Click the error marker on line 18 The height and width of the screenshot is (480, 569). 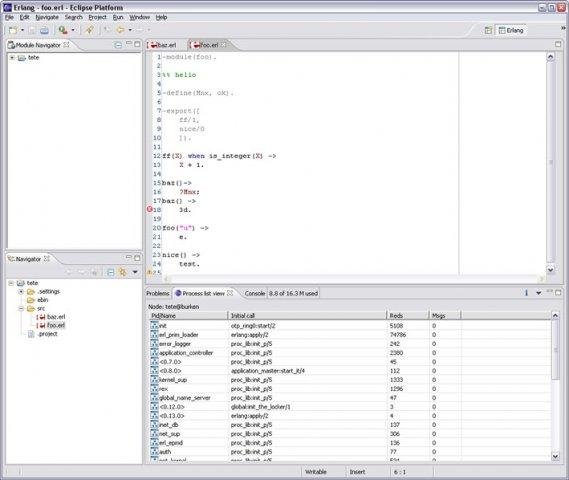point(149,209)
